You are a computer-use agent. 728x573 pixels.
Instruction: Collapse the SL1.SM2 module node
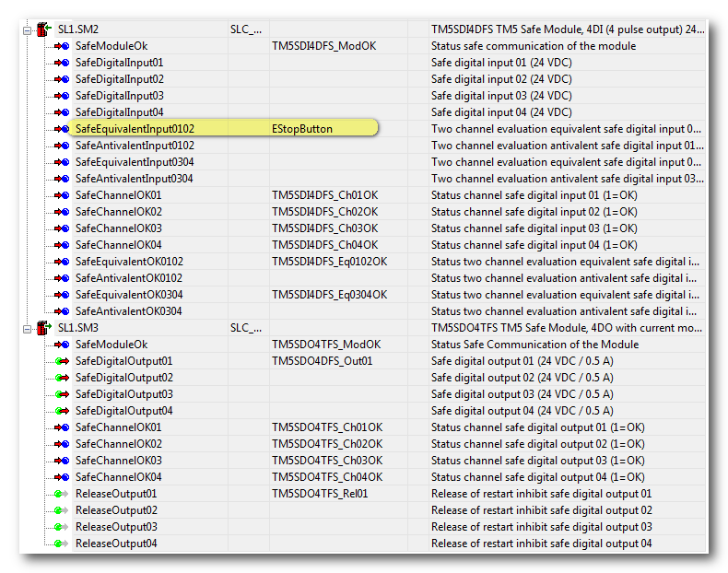(x=29, y=29)
